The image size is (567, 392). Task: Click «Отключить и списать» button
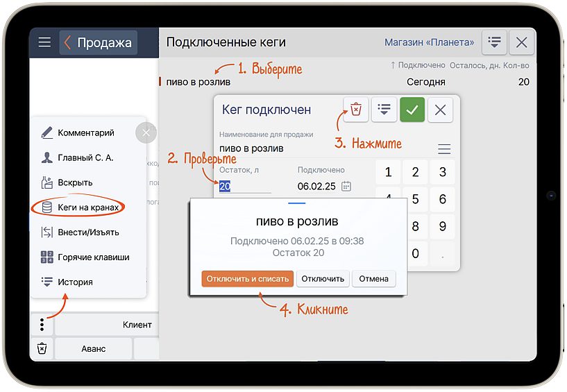pos(248,279)
